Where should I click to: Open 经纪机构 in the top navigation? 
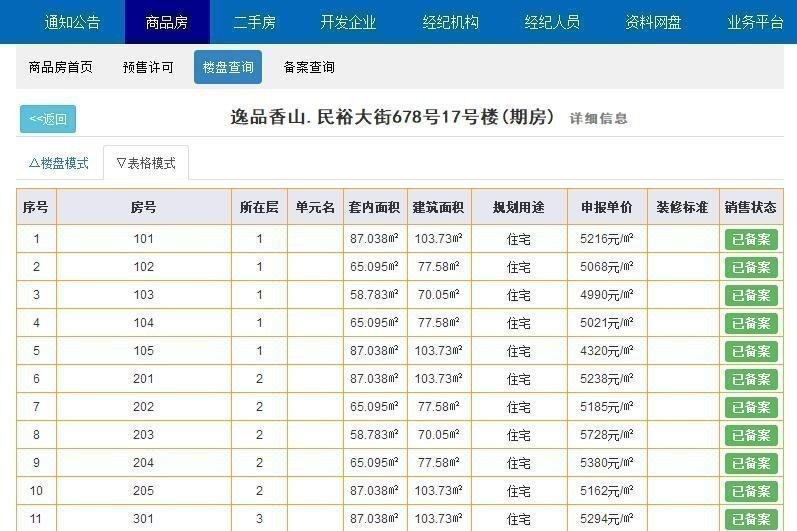click(450, 22)
